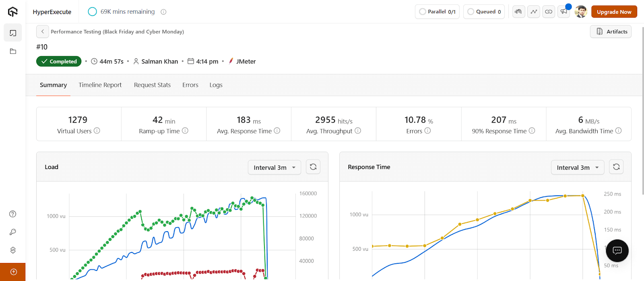This screenshot has width=644, height=281.
Task: Expand Load chart Interval 3m dropdown
Action: click(275, 168)
